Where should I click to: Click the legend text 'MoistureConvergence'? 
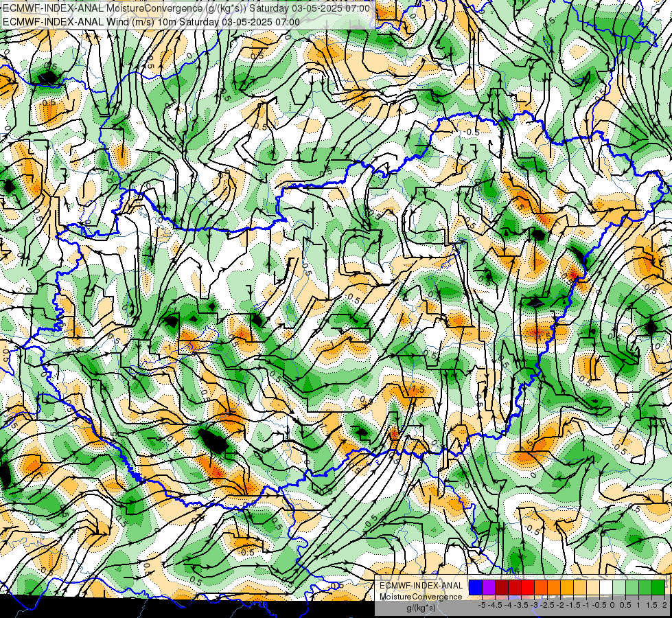coord(421,597)
